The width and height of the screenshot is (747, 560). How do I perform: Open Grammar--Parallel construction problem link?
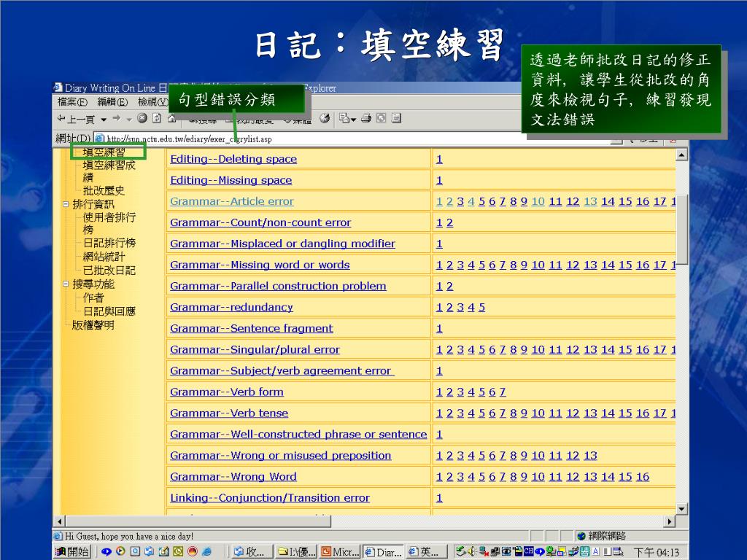[x=278, y=286]
